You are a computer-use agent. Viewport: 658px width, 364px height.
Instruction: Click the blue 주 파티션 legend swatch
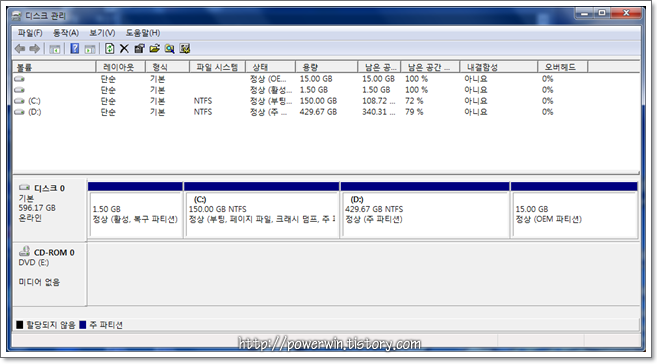pyautogui.click(x=83, y=325)
